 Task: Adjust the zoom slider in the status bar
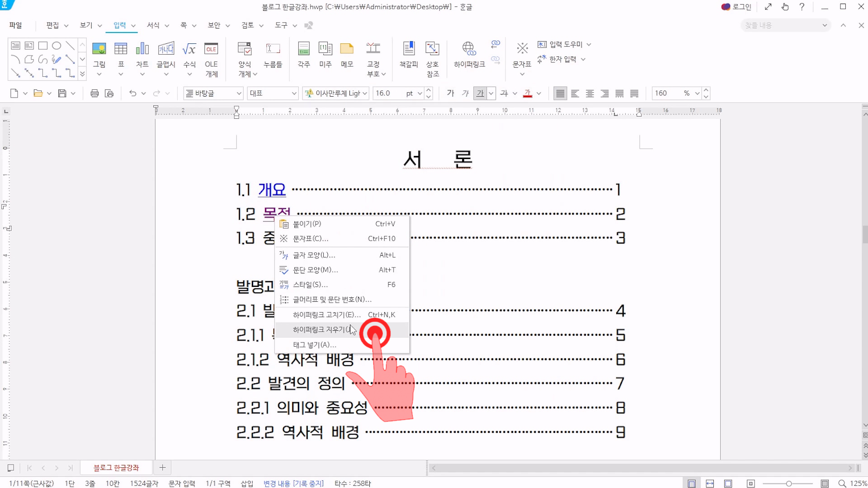(x=788, y=483)
